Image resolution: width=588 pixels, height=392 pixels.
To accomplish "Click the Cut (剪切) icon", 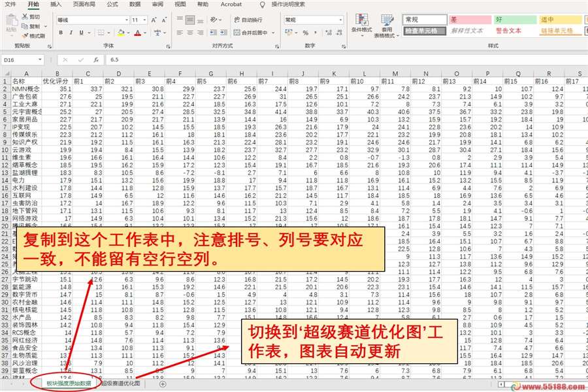I will [24, 16].
